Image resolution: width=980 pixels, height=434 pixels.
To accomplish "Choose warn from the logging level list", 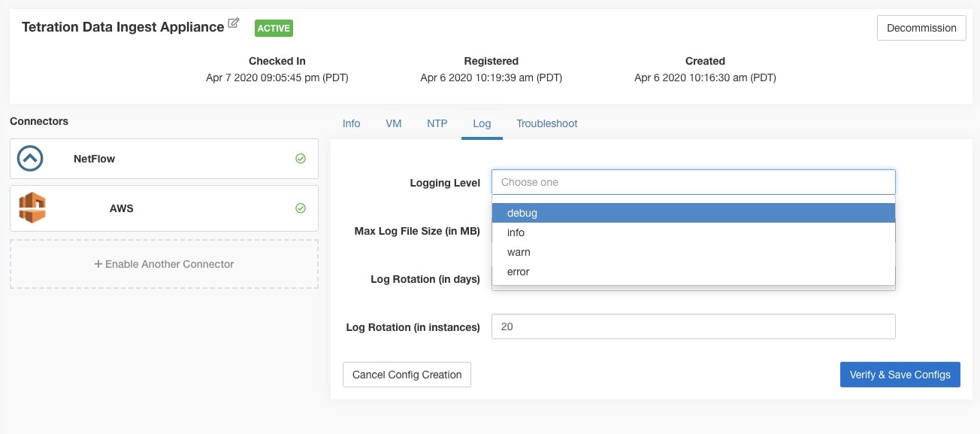I will pyautogui.click(x=694, y=252).
